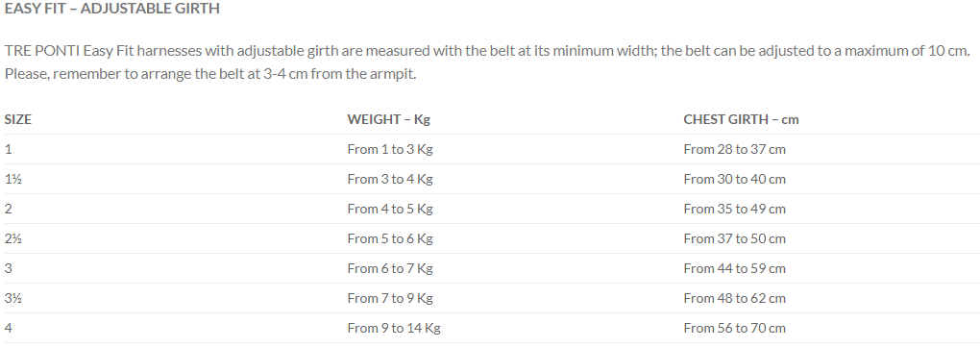Select the WEIGHT – Kg column header
Screen dimensions: 980x348
(x=389, y=119)
